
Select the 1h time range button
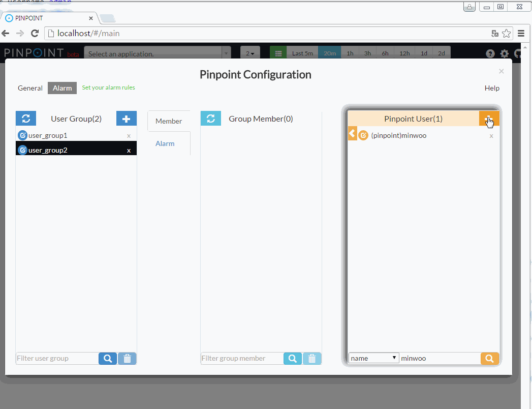[x=350, y=53]
